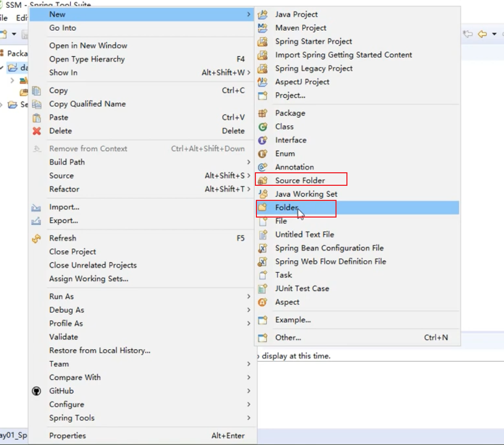The height and width of the screenshot is (445, 504).
Task: Expand the Build Path submenu arrow
Action: tap(249, 162)
